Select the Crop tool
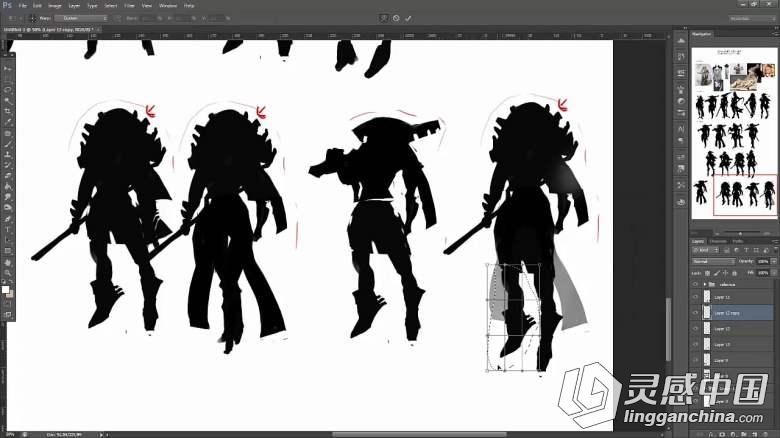780x438 pixels. click(x=7, y=111)
